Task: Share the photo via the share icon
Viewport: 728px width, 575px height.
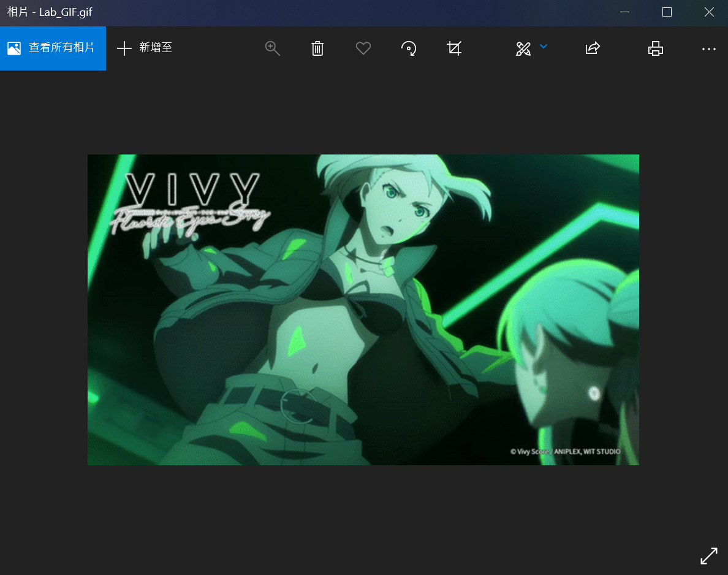Action: (593, 48)
